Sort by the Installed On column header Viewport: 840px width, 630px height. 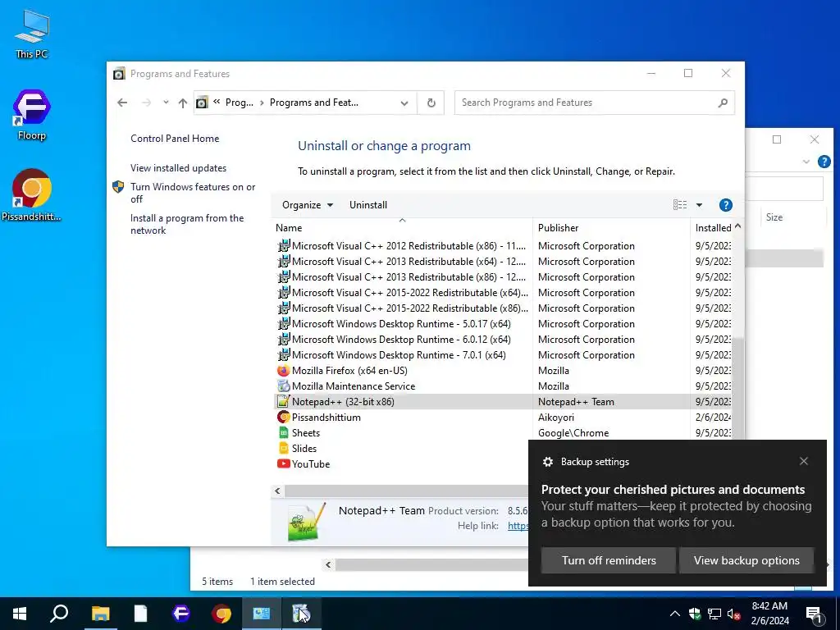[713, 228]
